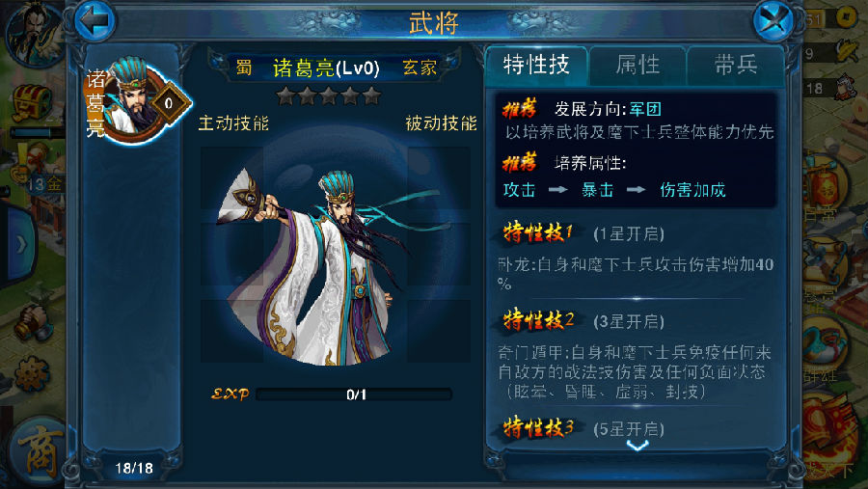
Task: Click the 伤害加成 attribute text
Action: (692, 190)
